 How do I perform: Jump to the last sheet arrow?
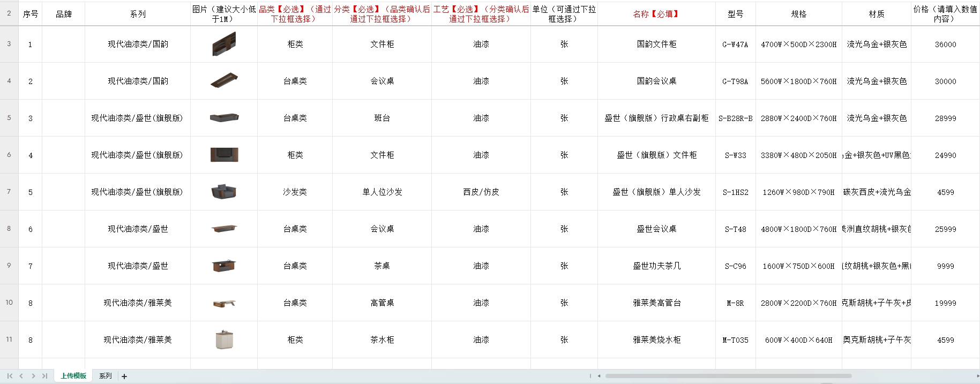pos(45,376)
